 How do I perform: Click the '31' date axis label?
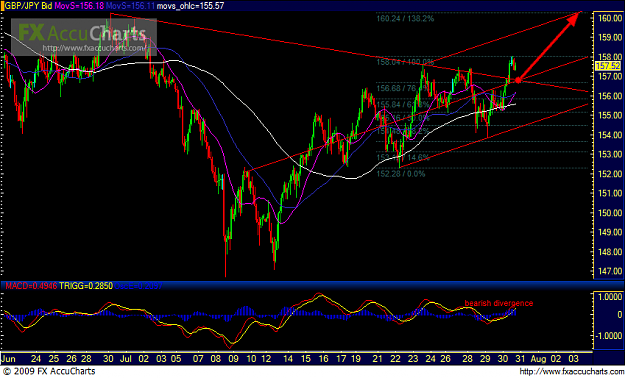[x=521, y=358]
